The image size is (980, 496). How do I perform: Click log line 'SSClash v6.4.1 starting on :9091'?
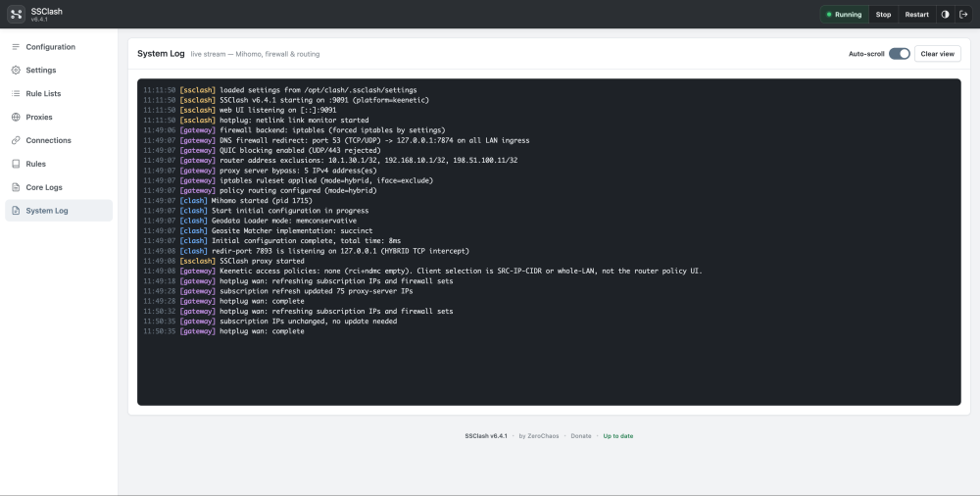(x=286, y=100)
